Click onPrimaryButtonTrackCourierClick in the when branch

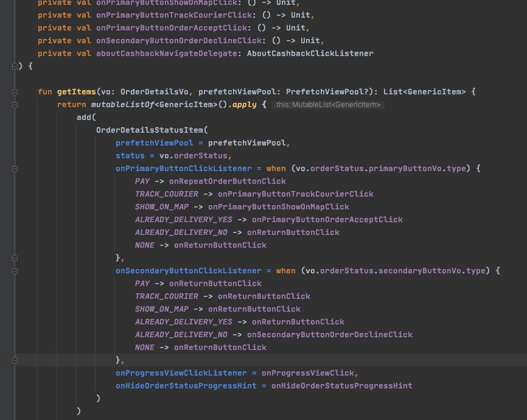296,194
